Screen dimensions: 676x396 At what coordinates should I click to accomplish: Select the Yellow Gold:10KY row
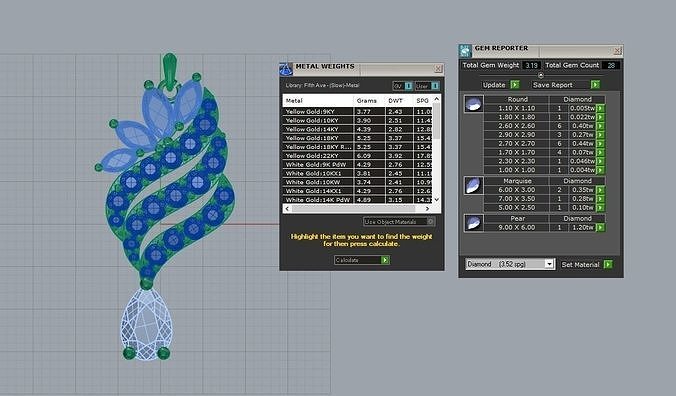357,121
